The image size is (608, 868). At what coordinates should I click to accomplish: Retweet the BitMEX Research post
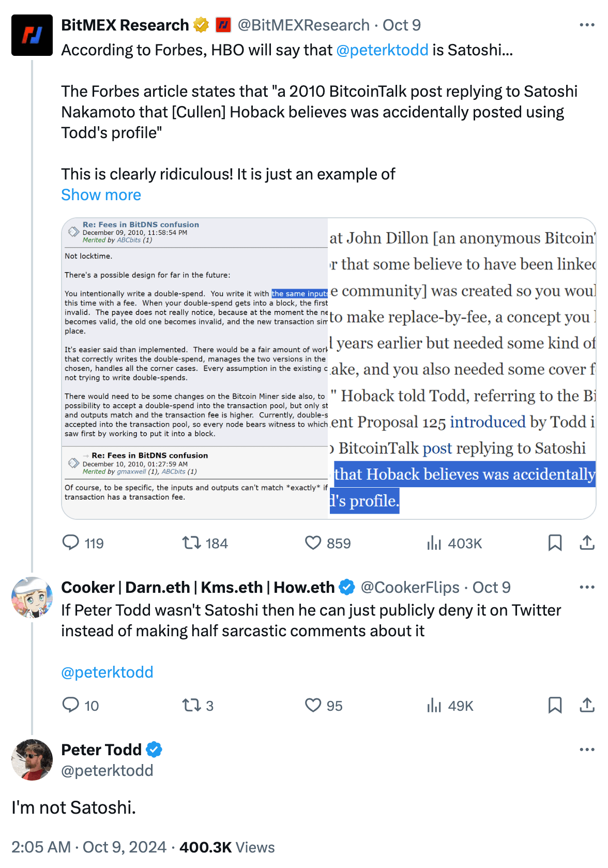[191, 543]
